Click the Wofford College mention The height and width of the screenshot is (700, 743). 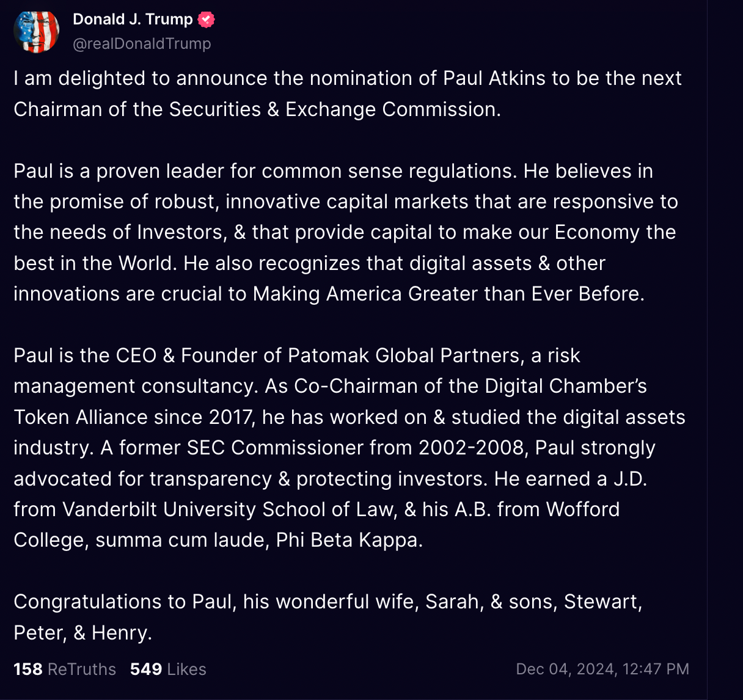pos(584,509)
